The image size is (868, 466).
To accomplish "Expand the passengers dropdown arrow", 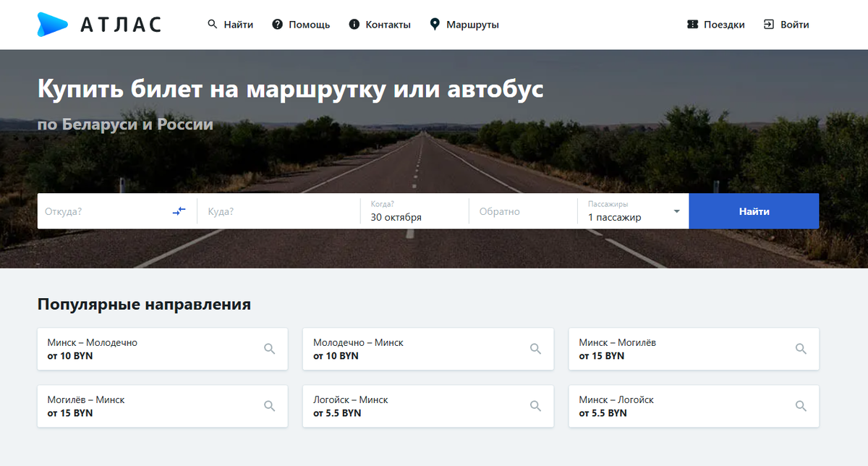I will [x=677, y=211].
